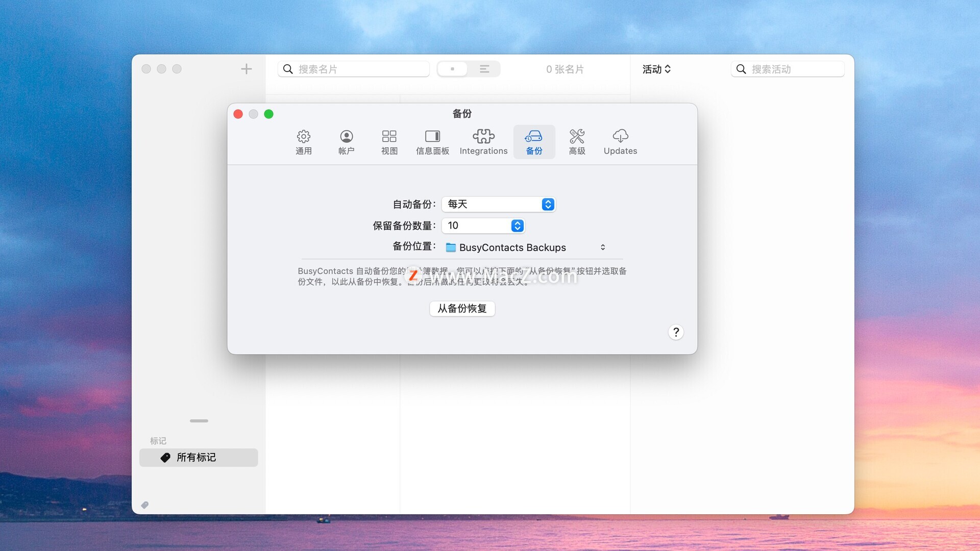The height and width of the screenshot is (551, 980).
Task: Click the tag icon at sidebar bottom
Action: click(145, 505)
